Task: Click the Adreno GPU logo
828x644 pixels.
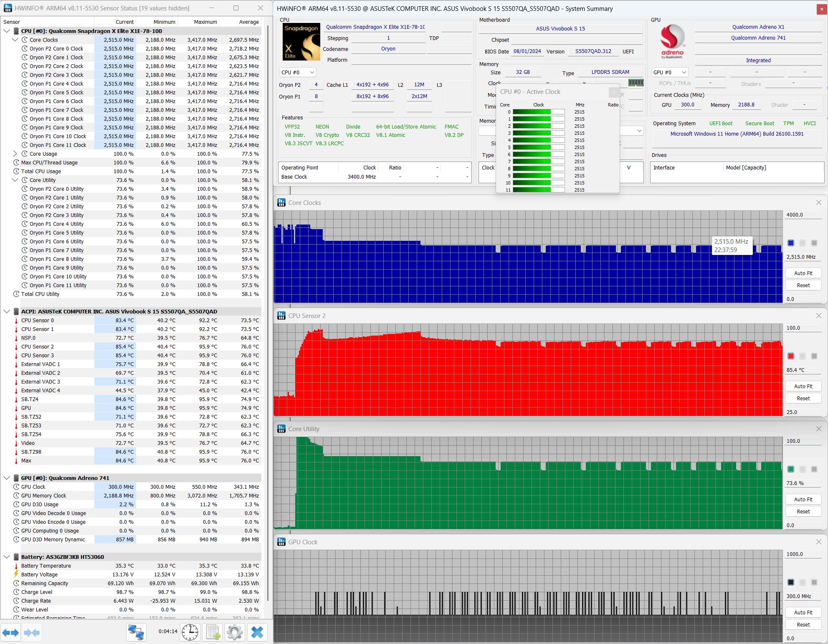Action: (672, 40)
